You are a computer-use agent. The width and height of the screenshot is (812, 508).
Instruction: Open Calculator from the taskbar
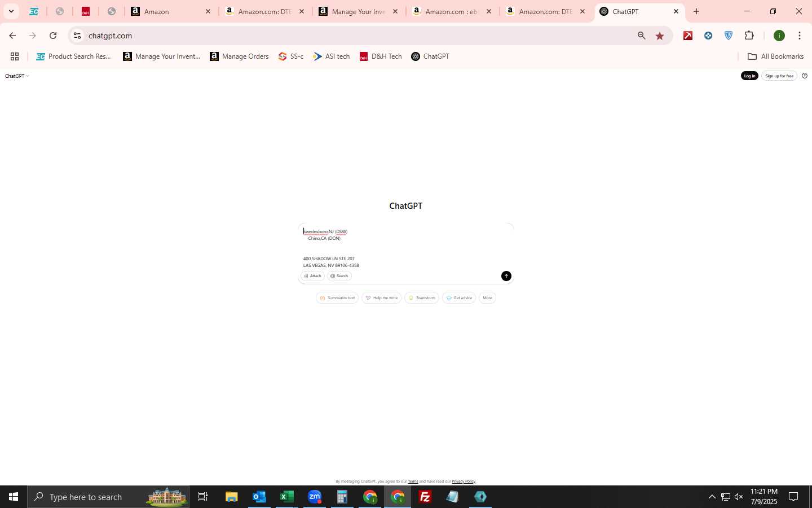point(342,497)
